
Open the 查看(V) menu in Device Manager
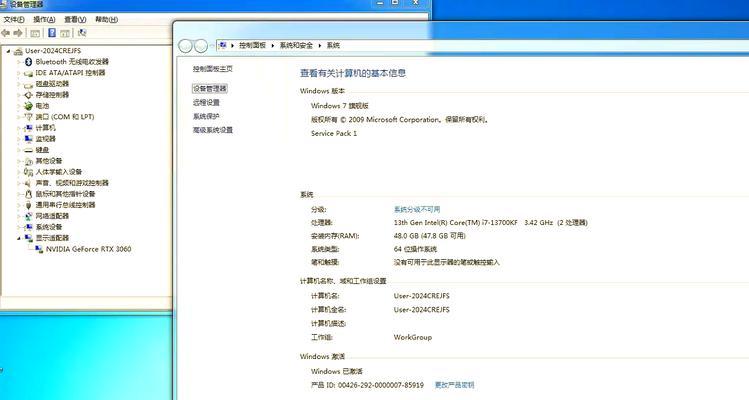tap(75, 20)
